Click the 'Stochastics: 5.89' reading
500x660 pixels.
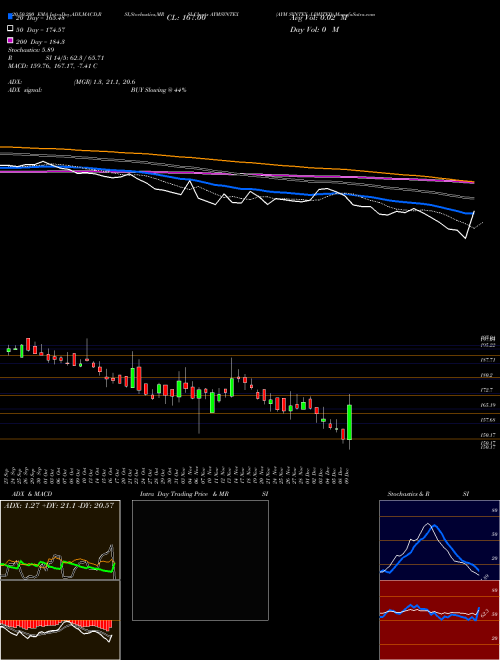[x=31, y=50]
